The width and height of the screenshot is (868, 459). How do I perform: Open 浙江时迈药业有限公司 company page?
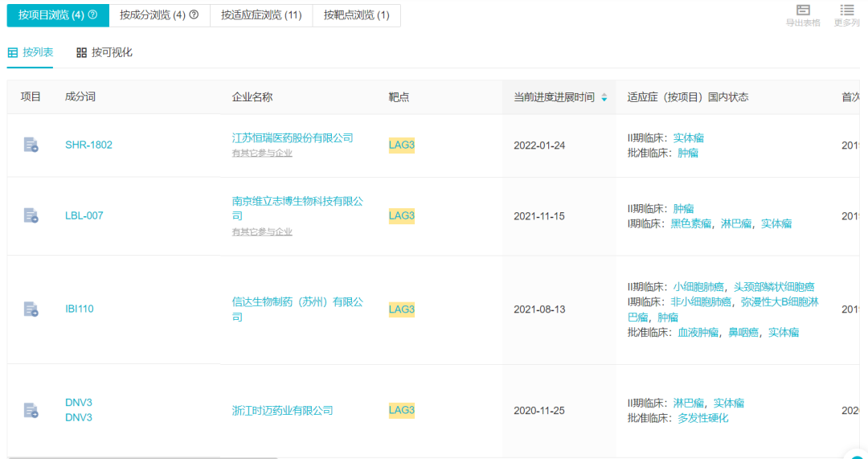click(x=282, y=411)
